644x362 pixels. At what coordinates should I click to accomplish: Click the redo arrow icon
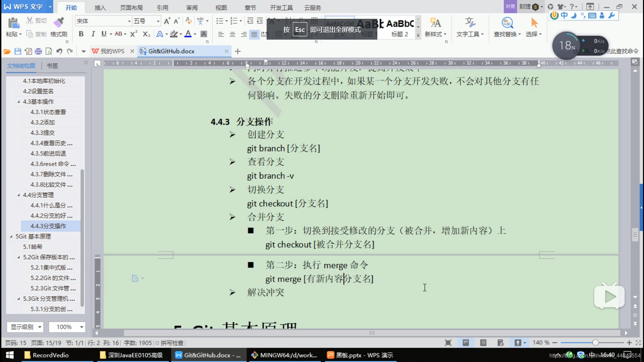click(x=70, y=51)
